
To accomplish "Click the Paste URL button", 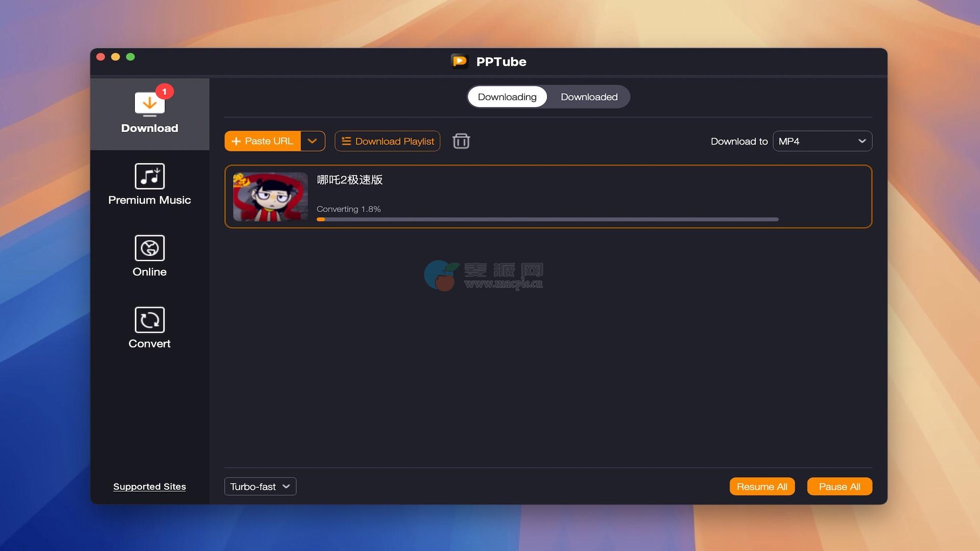I will pos(263,141).
